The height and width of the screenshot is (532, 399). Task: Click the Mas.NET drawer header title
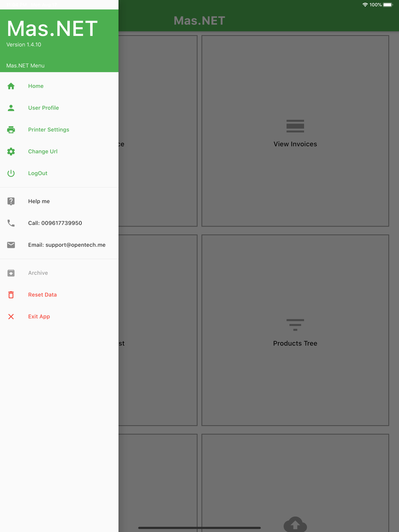tap(52, 28)
